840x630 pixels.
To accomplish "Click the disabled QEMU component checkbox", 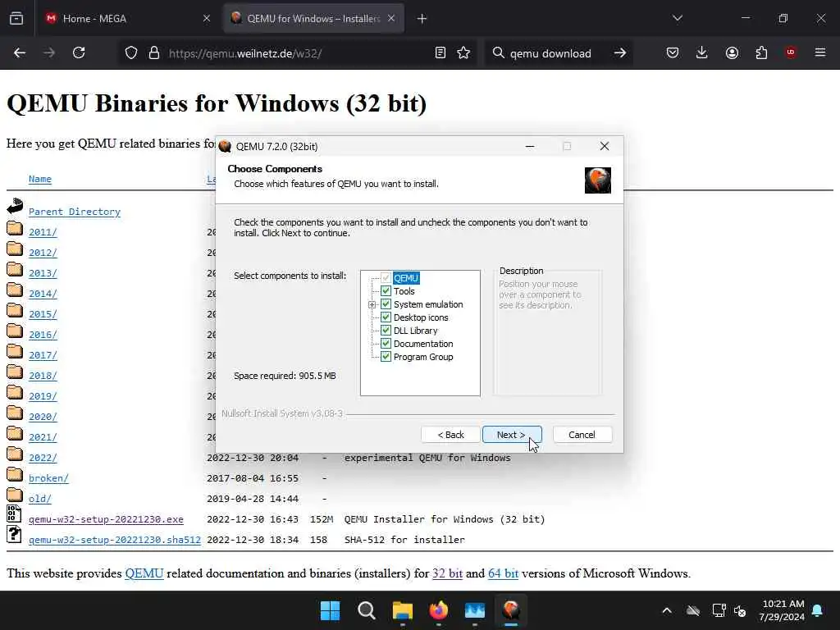I will pos(386,278).
